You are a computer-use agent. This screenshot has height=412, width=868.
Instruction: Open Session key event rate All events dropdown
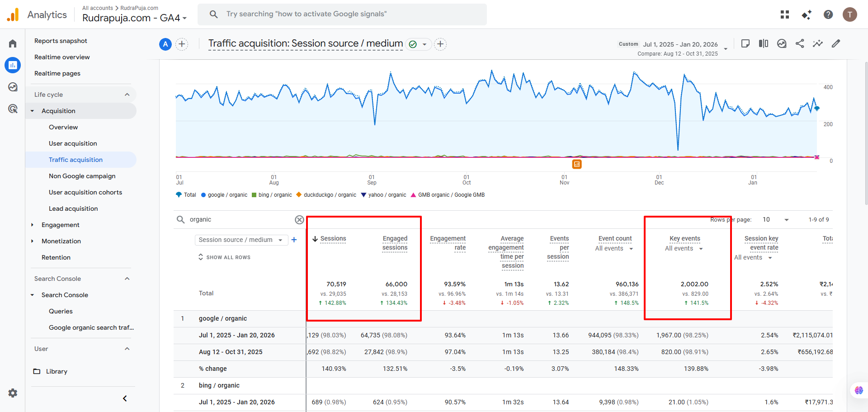753,257
